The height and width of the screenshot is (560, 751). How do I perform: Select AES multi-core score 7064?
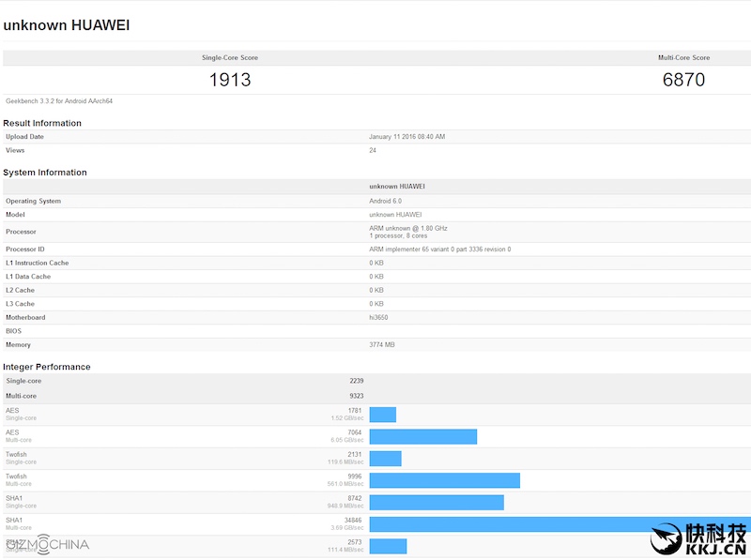tap(355, 432)
